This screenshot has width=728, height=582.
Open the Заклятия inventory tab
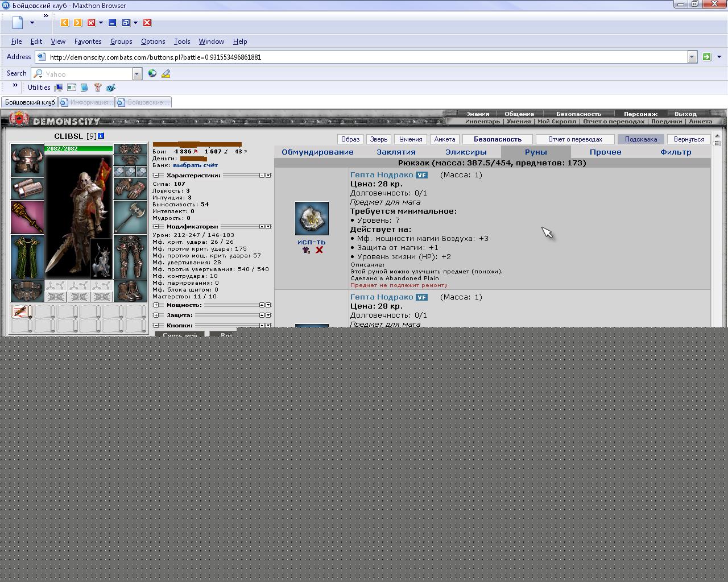coord(396,152)
